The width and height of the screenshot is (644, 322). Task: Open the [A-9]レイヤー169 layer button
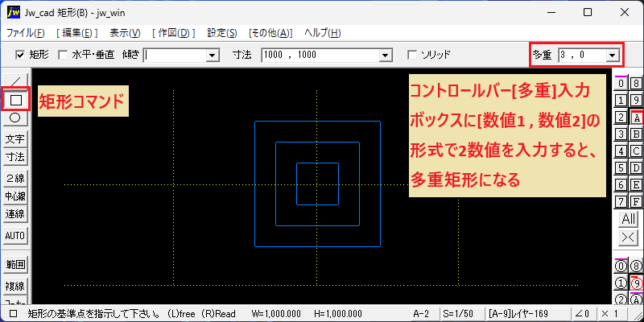click(527, 314)
